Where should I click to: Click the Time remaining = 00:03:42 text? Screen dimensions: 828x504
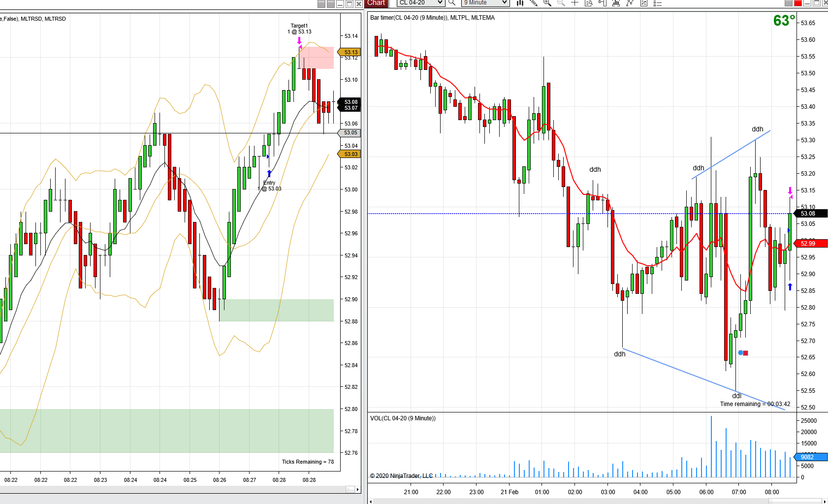755,404
